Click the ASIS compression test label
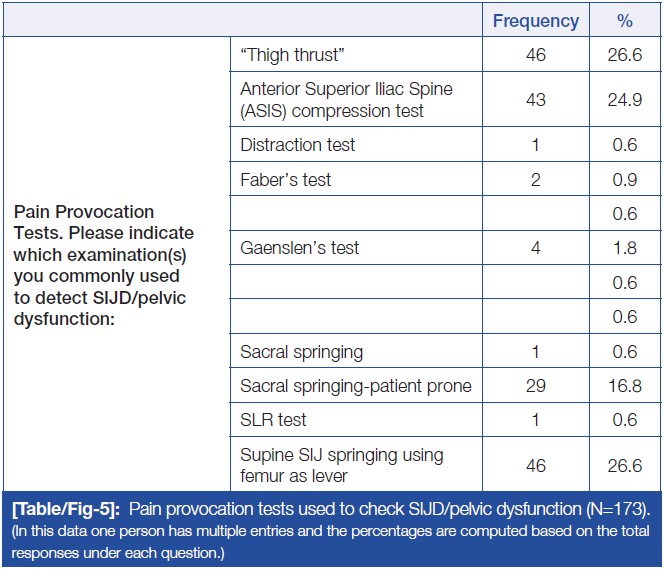The height and width of the screenshot is (569, 664). (x=346, y=100)
